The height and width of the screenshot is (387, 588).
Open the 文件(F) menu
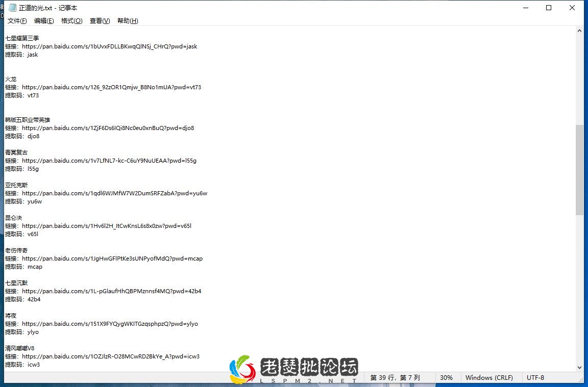tap(17, 20)
